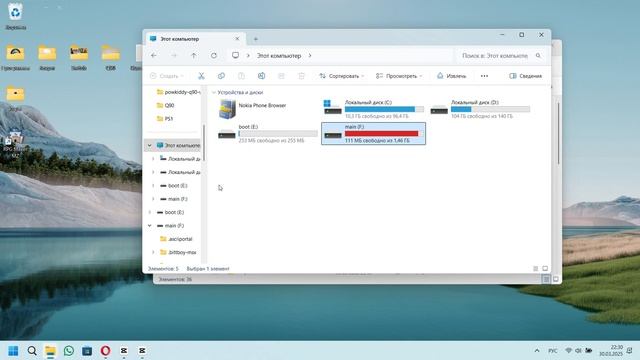This screenshot has width=640, height=360.
Task: Switch to large icons view in status bar
Action: (x=545, y=269)
